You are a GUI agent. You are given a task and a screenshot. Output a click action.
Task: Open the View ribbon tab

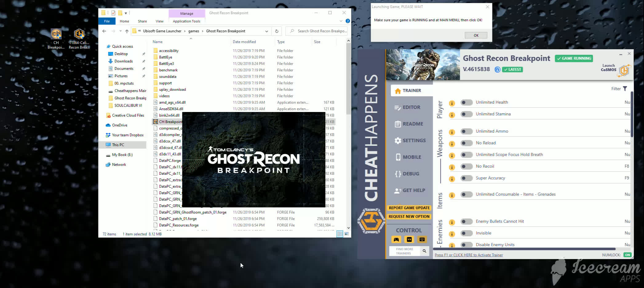pos(159,21)
